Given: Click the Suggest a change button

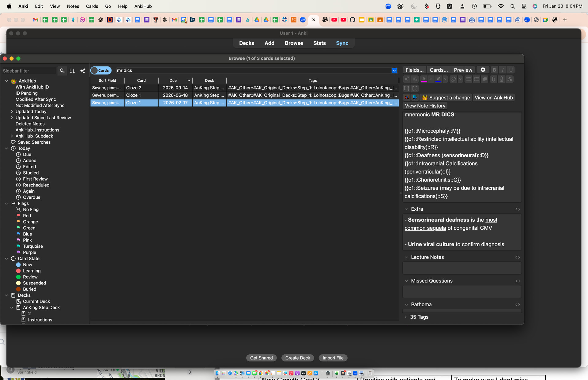Looking at the screenshot, I should (x=446, y=98).
